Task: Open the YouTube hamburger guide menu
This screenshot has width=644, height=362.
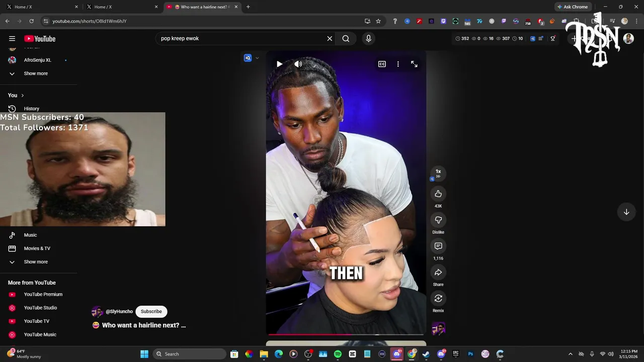Action: pos(12,39)
